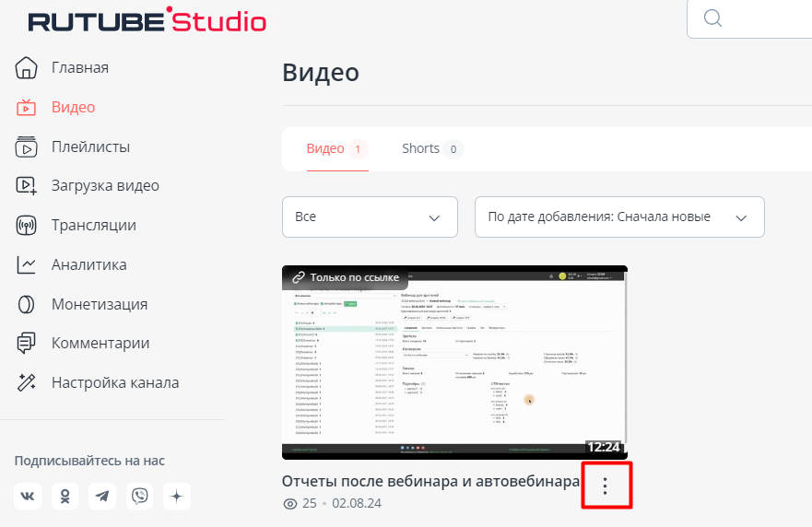The height and width of the screenshot is (527, 812).
Task: Go to Главная in the sidebar
Action: (x=79, y=67)
